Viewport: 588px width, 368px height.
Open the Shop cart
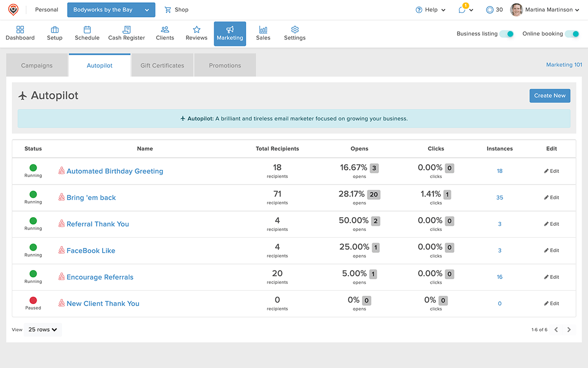coord(176,9)
